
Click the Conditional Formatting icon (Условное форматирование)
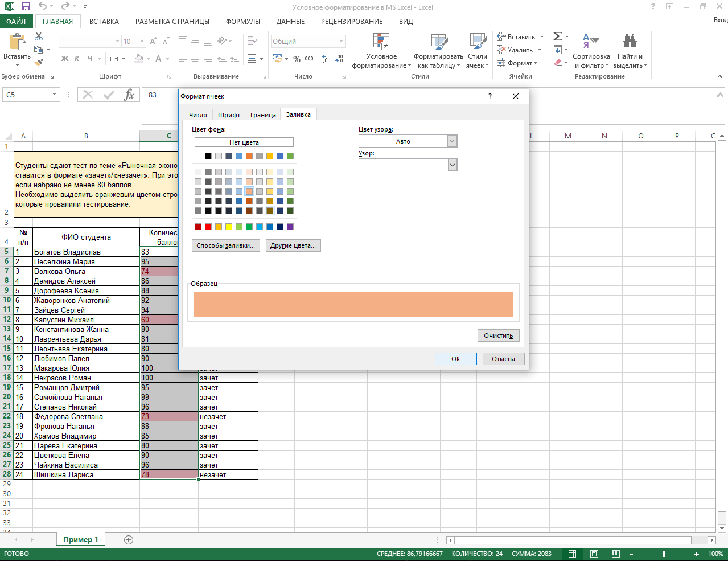pos(381,42)
